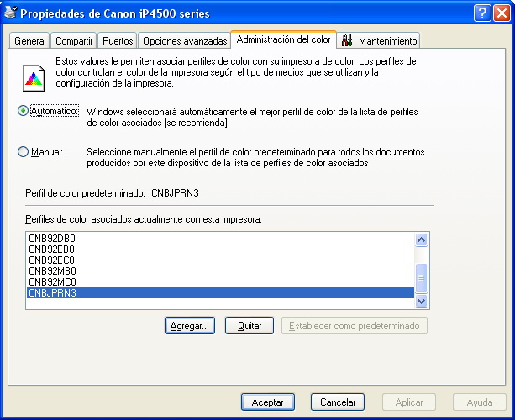Image resolution: width=515 pixels, height=420 pixels.
Task: Click the Agregar button
Action: coord(191,326)
